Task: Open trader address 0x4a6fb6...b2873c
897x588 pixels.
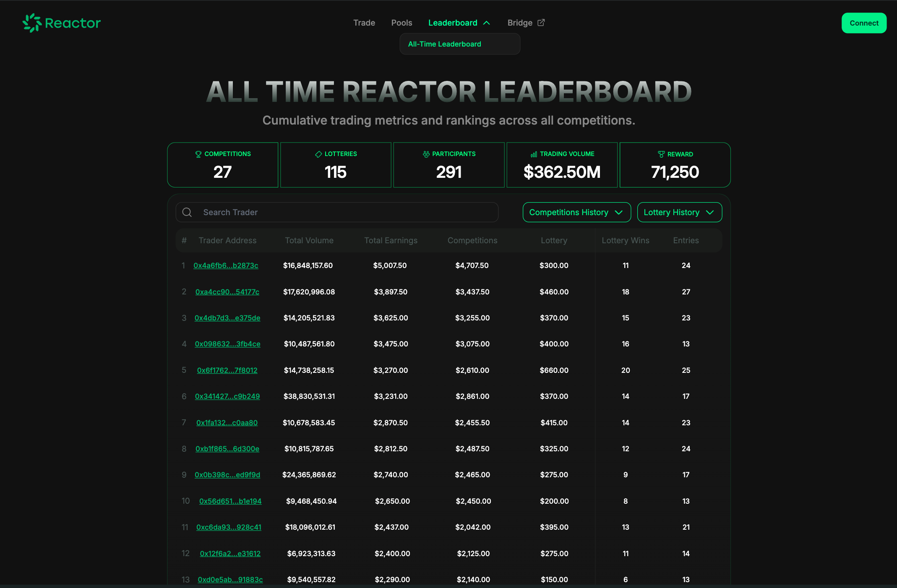Action: click(x=226, y=265)
